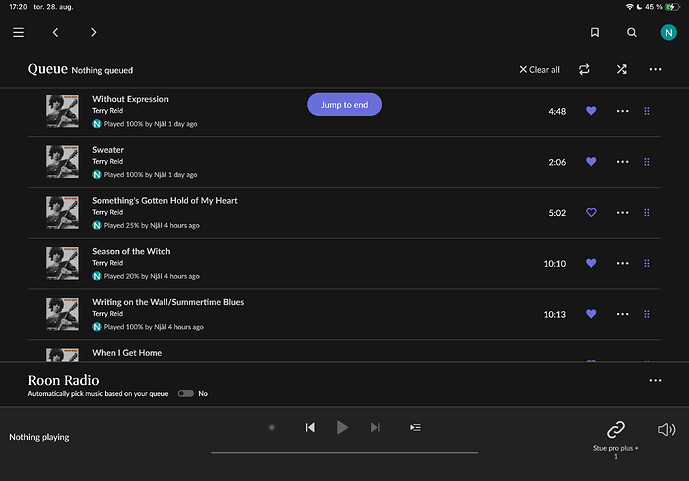Click the battery status indicator
Screen dimensions: 689x481
pyautogui.click(x=672, y=7)
